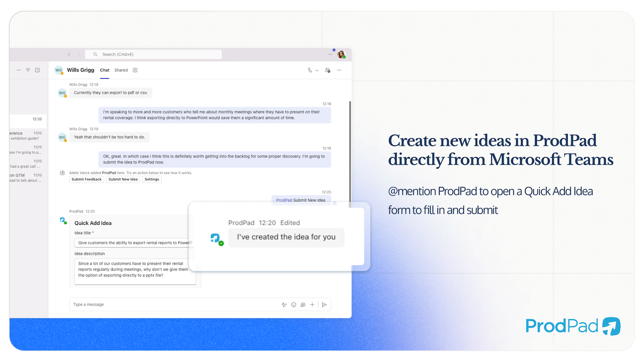
Task: Click the ProdPad mention in sent message
Action: click(x=284, y=200)
